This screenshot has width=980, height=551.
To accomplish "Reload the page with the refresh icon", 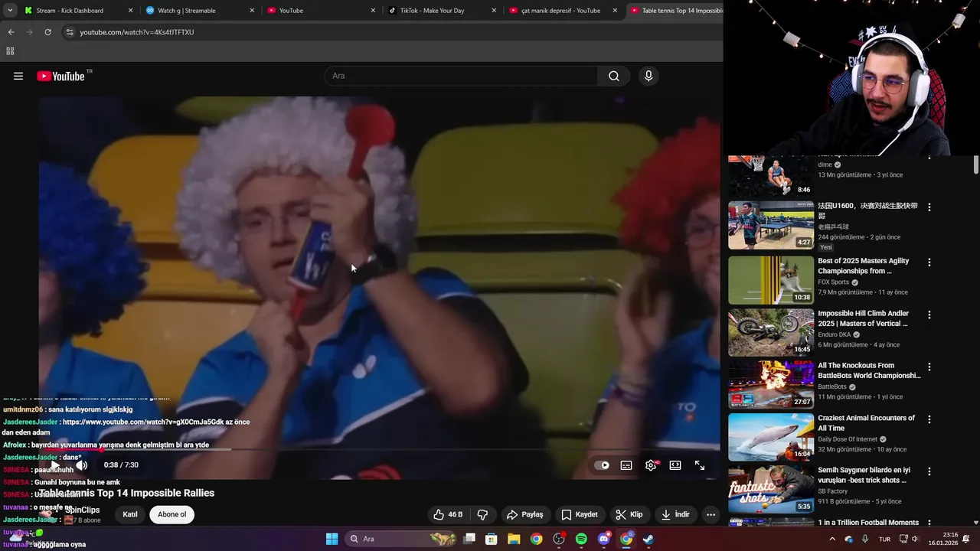I will (x=47, y=32).
